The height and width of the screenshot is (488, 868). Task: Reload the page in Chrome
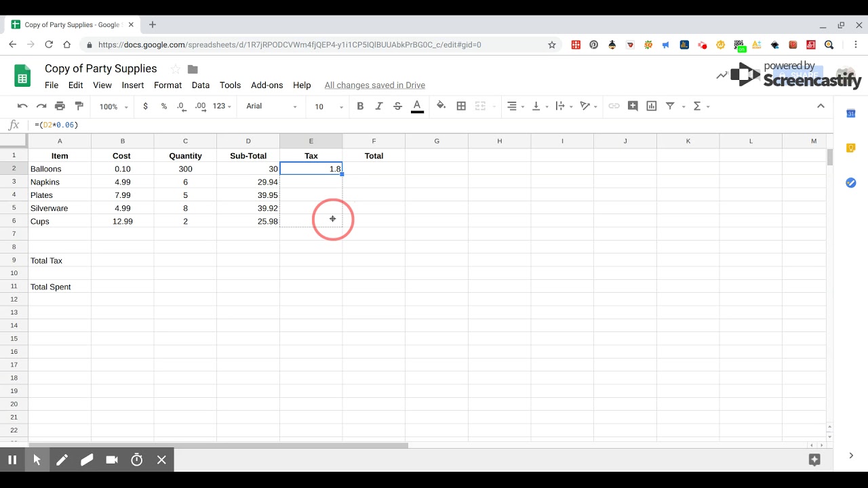[x=49, y=45]
